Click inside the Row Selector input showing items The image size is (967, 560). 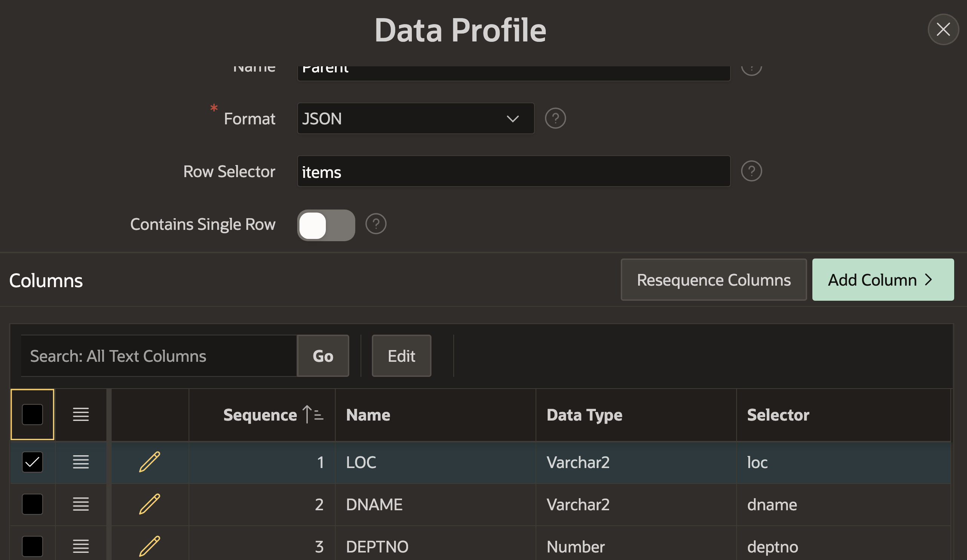pyautogui.click(x=513, y=172)
